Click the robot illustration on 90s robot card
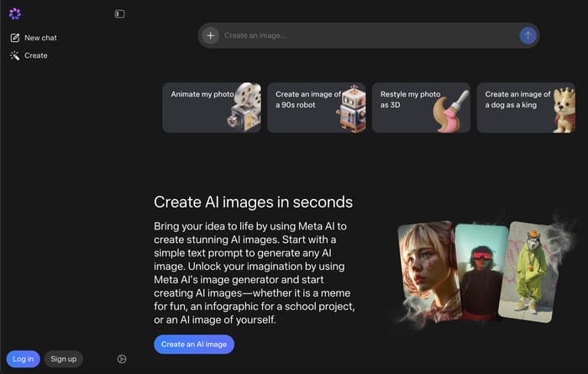588x374 pixels. point(352,108)
